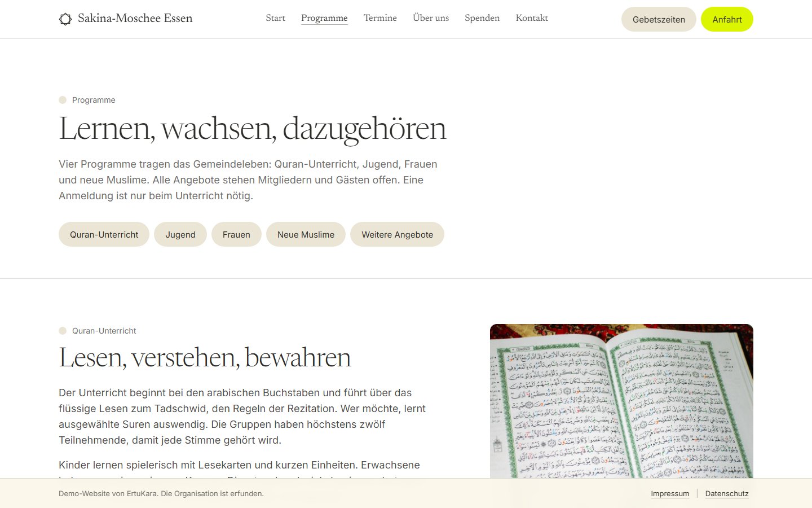Image resolution: width=812 pixels, height=508 pixels.
Task: Select the Programme navigation item
Action: (x=324, y=18)
